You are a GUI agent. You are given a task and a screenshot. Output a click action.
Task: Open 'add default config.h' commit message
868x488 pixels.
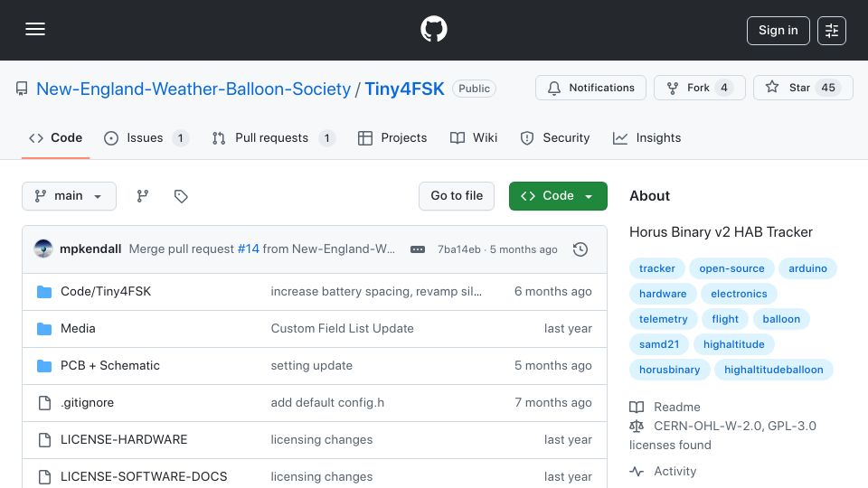pos(327,403)
